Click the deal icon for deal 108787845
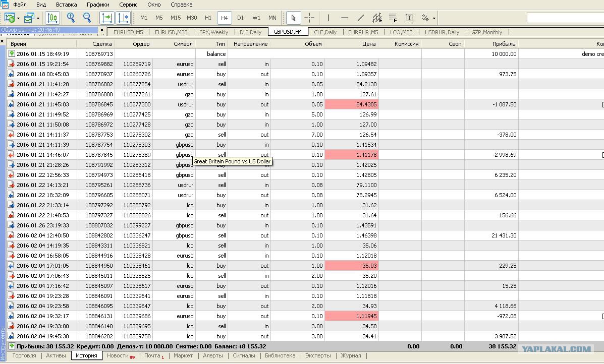This screenshot has width=604, height=364. 11,154
